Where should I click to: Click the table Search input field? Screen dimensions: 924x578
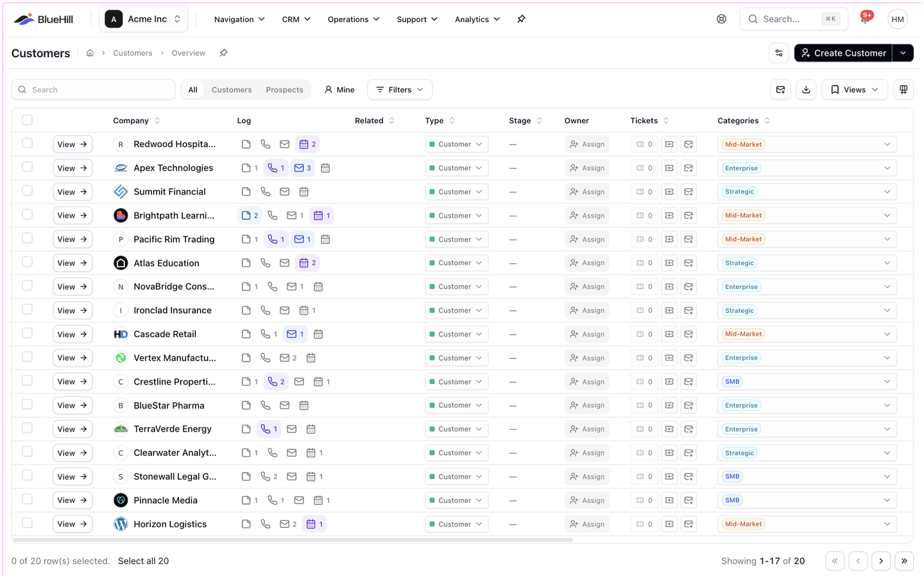coord(93,90)
